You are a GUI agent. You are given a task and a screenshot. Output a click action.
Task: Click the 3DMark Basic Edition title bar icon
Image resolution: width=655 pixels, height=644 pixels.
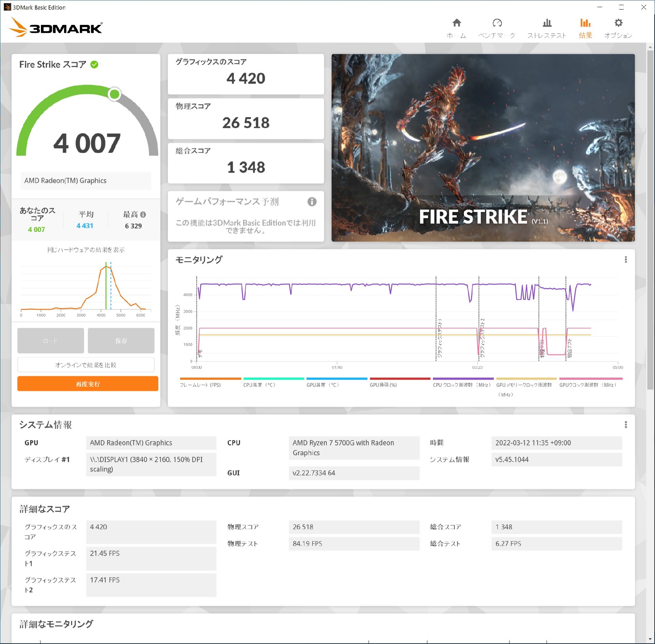point(7,7)
